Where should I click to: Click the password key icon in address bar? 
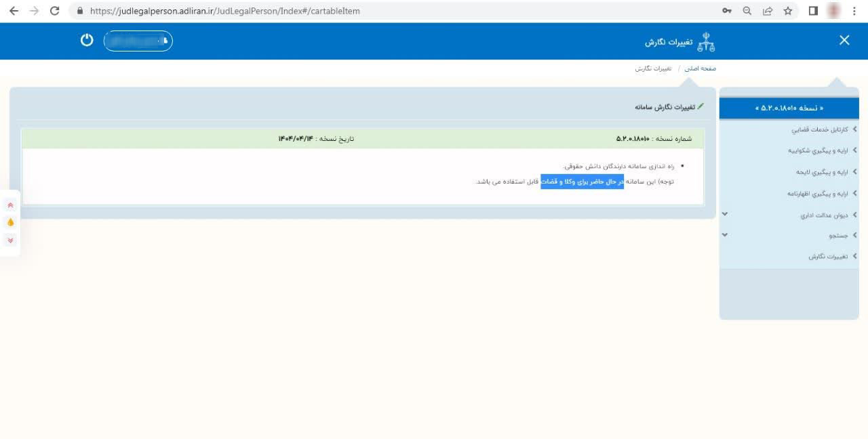[x=727, y=11]
